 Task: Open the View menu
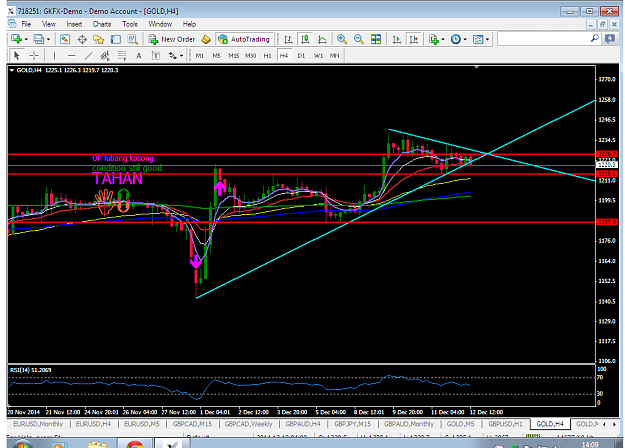point(49,24)
